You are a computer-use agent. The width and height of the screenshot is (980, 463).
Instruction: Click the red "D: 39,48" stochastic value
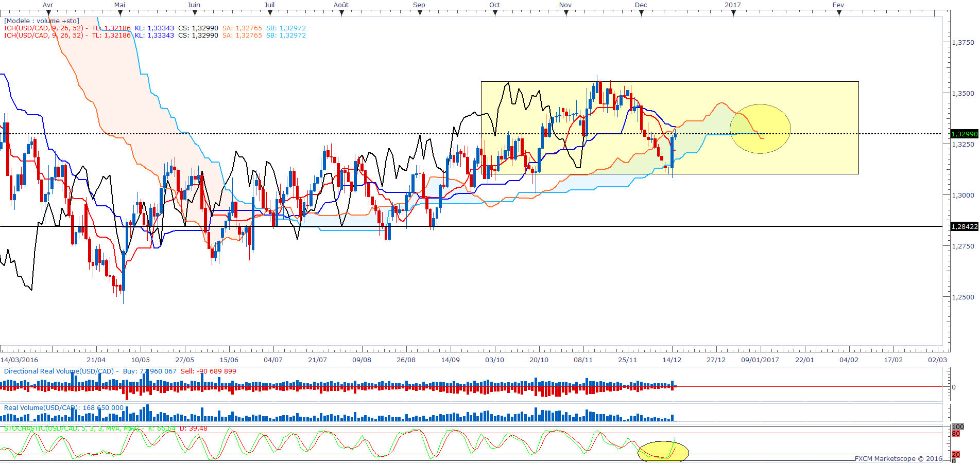(194, 429)
